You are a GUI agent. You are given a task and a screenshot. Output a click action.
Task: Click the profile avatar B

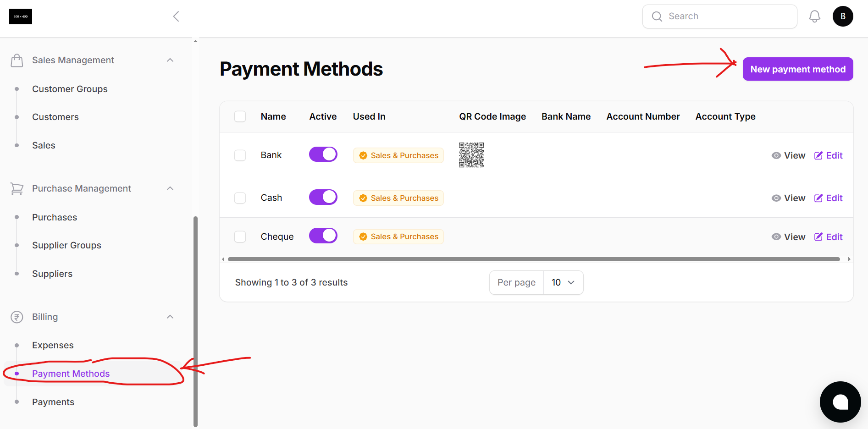[843, 16]
